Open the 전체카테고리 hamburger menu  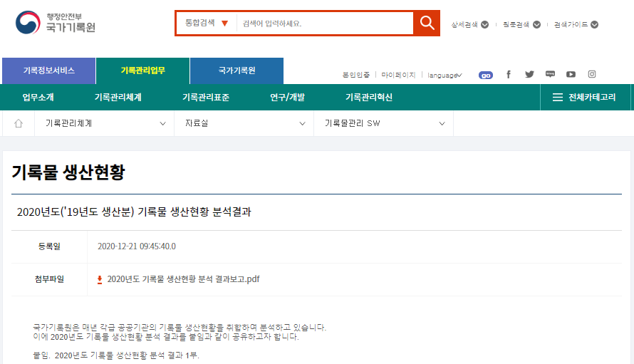tap(584, 97)
